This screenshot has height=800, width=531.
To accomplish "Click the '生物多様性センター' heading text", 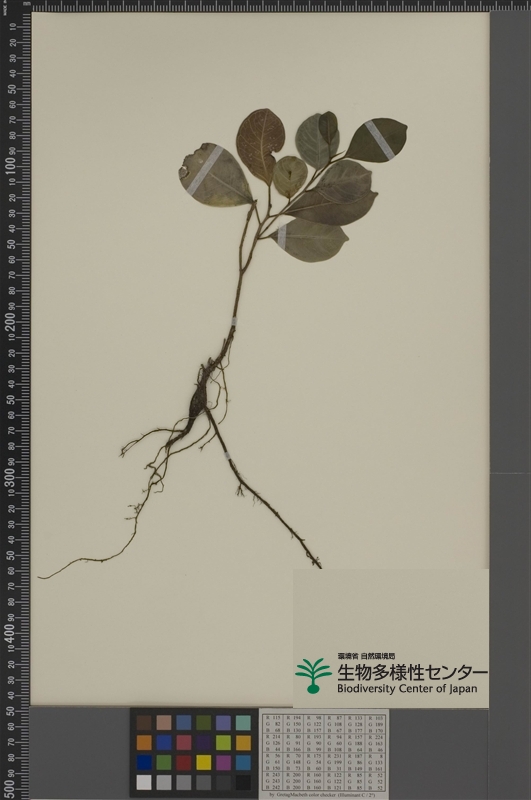I will point(412,672).
